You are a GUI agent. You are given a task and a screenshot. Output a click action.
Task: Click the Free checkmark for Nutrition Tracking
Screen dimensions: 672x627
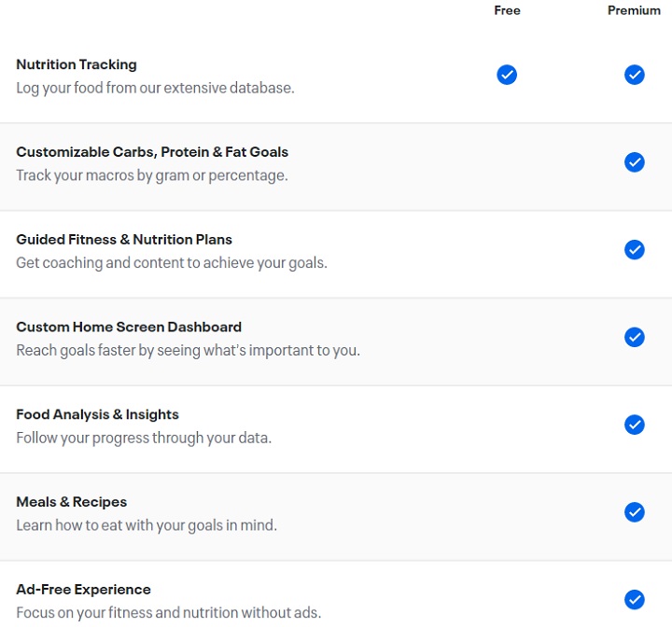tap(507, 75)
